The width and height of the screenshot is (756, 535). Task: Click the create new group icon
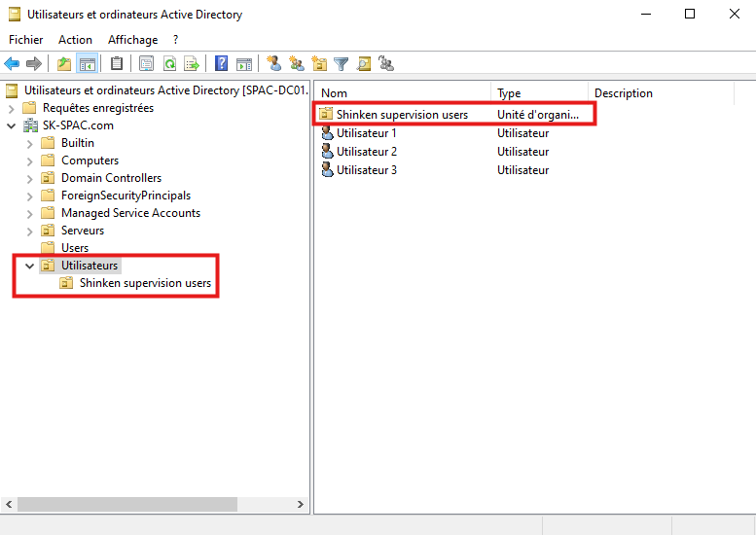(x=297, y=64)
